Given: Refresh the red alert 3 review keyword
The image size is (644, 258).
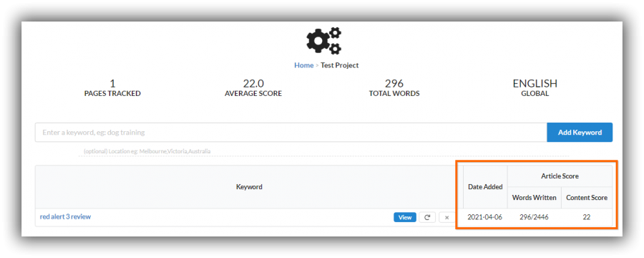Looking at the screenshot, I should (x=427, y=217).
